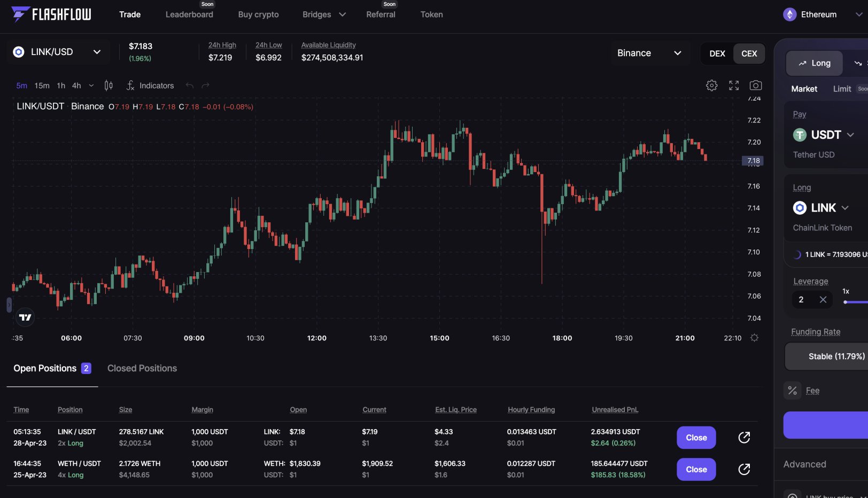Redo the chart action
Image resolution: width=868 pixels, height=498 pixels.
[x=205, y=85]
